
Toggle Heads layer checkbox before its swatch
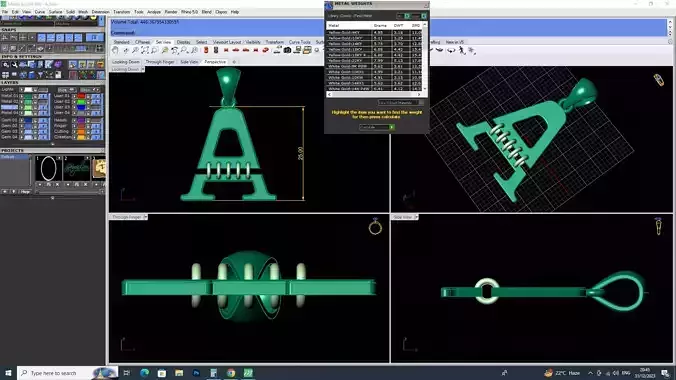pos(75,120)
